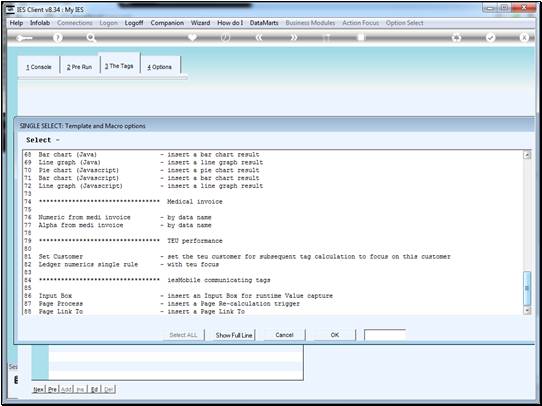This screenshot has width=542, height=406.
Task: Click the scrollbar up arrow in list
Action: click(x=527, y=155)
